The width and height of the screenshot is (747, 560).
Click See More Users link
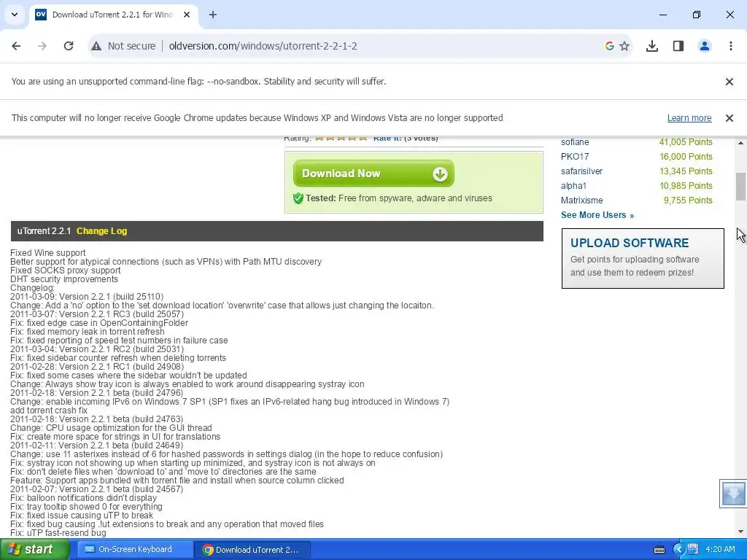pos(597,215)
